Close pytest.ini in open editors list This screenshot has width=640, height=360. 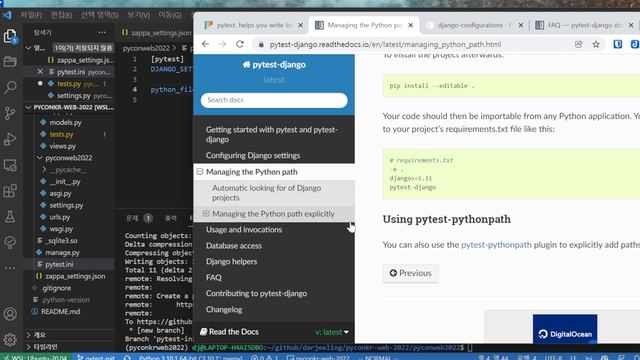tap(40, 72)
